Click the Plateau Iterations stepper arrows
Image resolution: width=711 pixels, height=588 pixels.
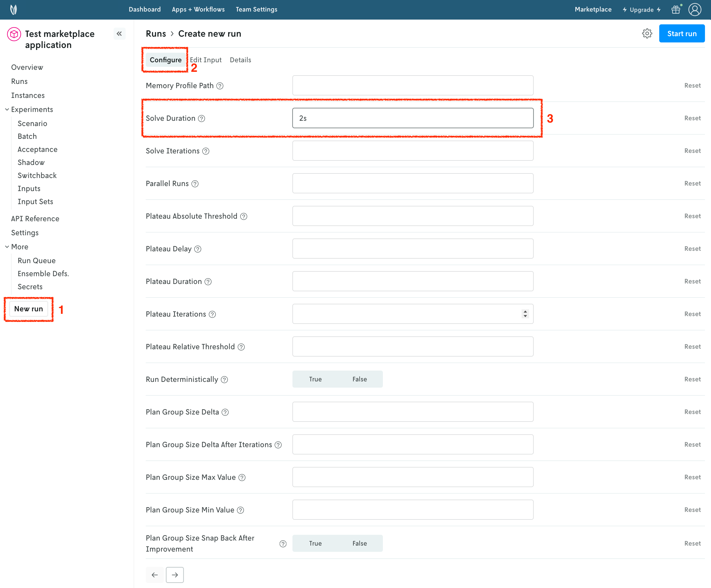point(525,314)
